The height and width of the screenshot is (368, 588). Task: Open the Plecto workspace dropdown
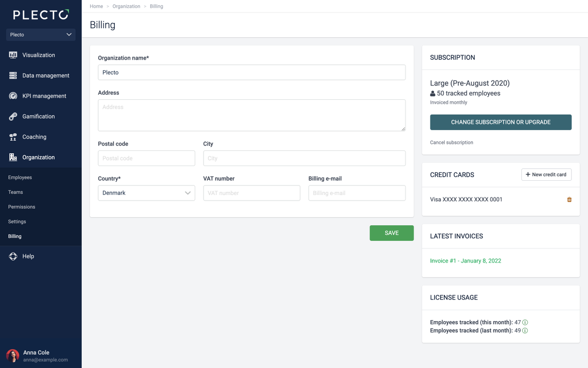click(41, 34)
